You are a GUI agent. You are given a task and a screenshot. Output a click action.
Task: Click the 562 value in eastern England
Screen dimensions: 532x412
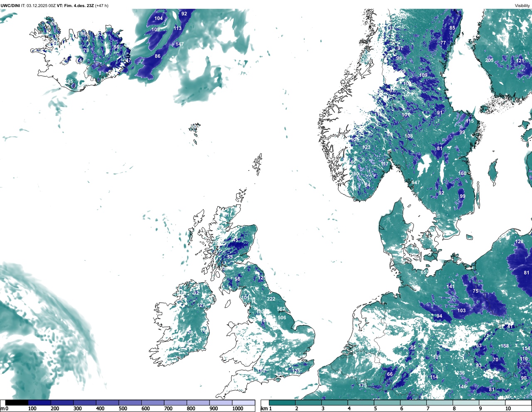click(x=281, y=309)
